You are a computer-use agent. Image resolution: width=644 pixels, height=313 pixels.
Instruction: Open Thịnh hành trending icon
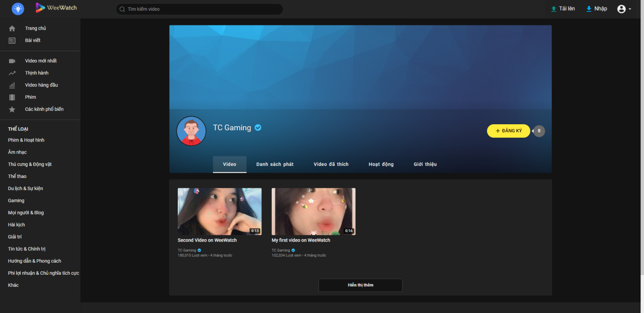(12, 73)
